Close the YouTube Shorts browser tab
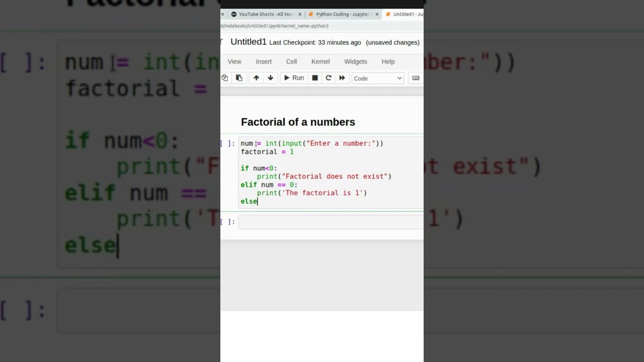This screenshot has height=362, width=644. [300, 14]
